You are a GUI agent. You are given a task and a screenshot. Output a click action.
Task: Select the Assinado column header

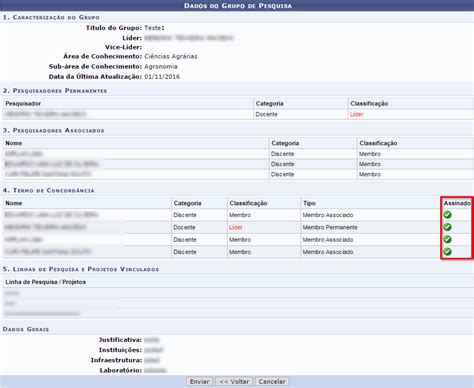[457, 203]
